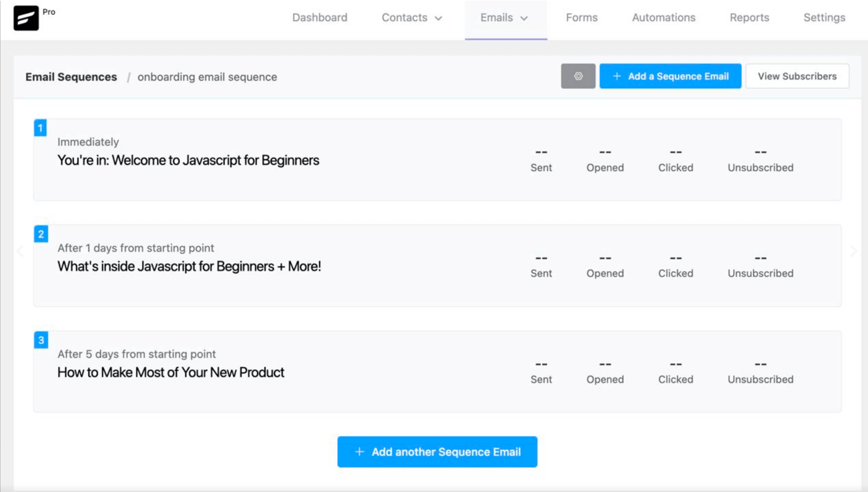Click the FluentCRM logo icon

tap(25, 18)
